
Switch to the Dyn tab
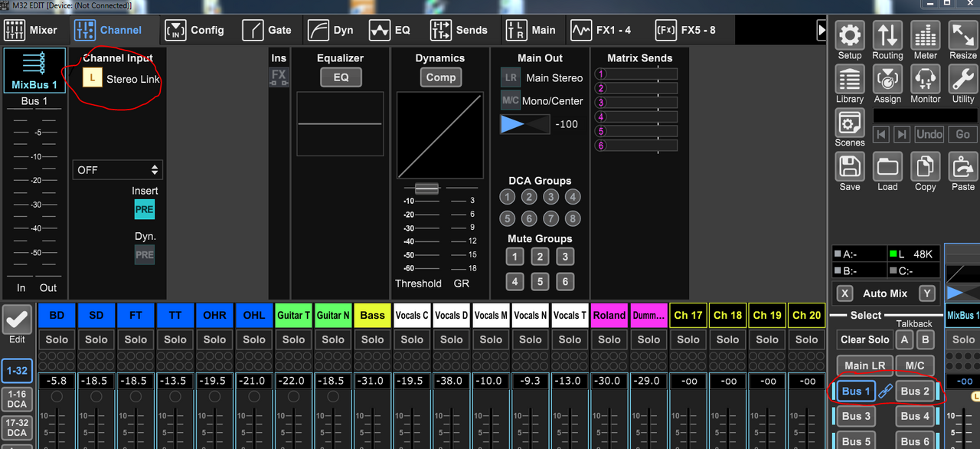coord(331,31)
